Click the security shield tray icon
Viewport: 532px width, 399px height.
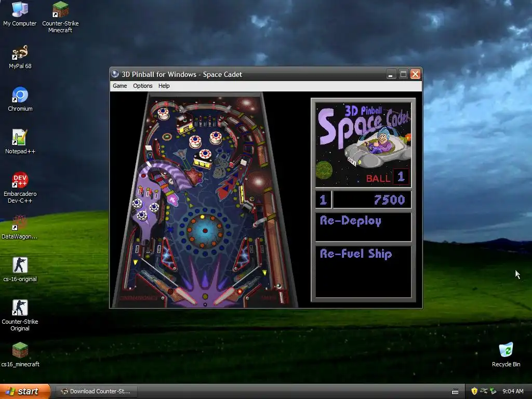coord(474,391)
